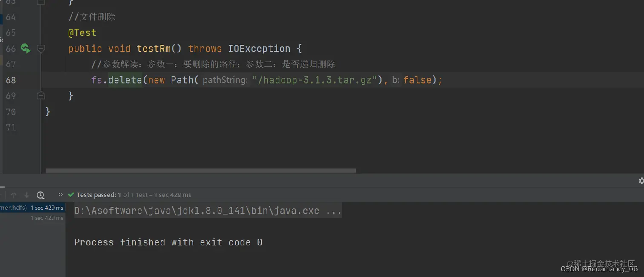Image resolution: width=644 pixels, height=277 pixels.
Task: Click the b: parameter hint
Action: pyautogui.click(x=396, y=80)
